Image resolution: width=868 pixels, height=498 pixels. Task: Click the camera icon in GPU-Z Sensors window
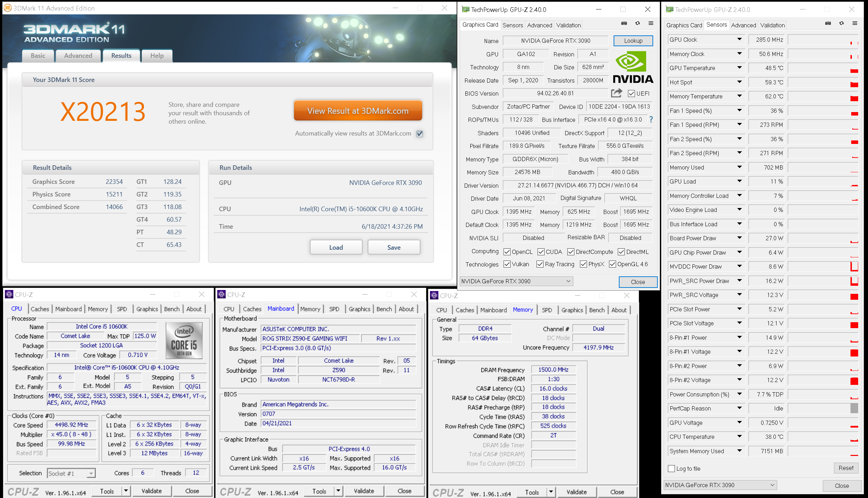pos(828,23)
